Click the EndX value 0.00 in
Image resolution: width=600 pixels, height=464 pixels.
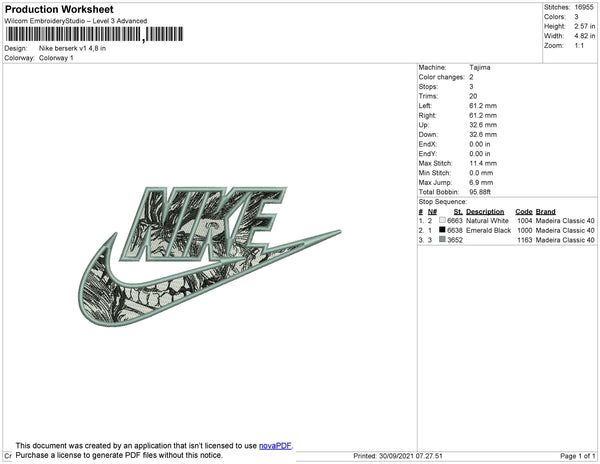479,144
